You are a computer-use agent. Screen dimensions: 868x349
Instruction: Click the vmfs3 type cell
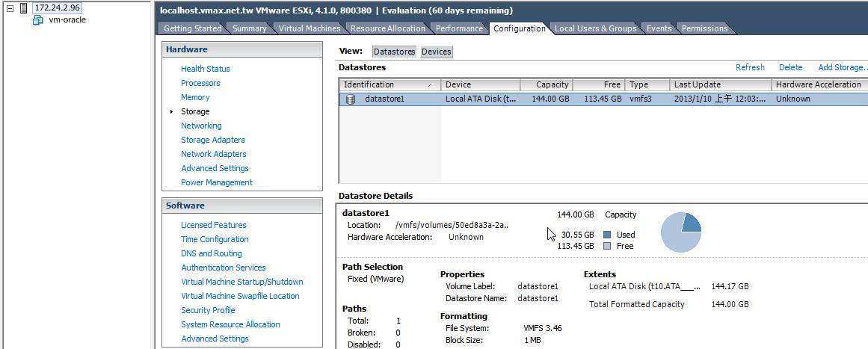[x=641, y=99]
